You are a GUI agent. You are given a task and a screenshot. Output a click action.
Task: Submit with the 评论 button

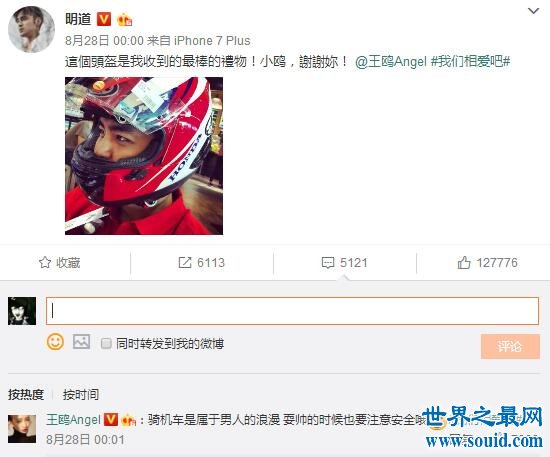510,346
